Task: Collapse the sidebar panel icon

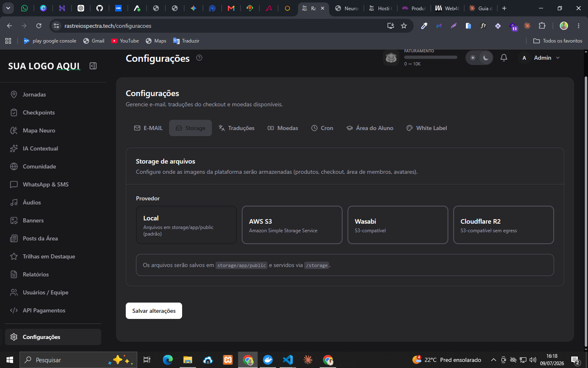Action: [x=93, y=66]
